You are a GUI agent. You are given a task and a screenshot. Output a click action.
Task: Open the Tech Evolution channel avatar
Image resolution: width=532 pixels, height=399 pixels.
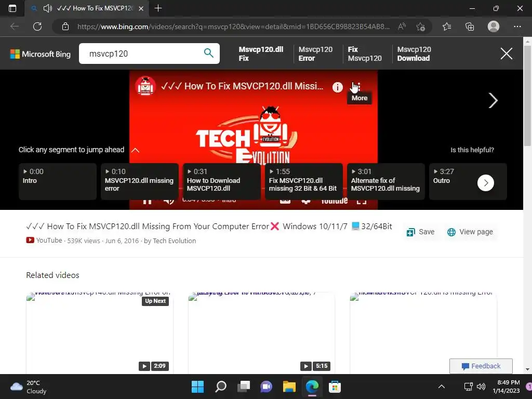click(x=145, y=86)
